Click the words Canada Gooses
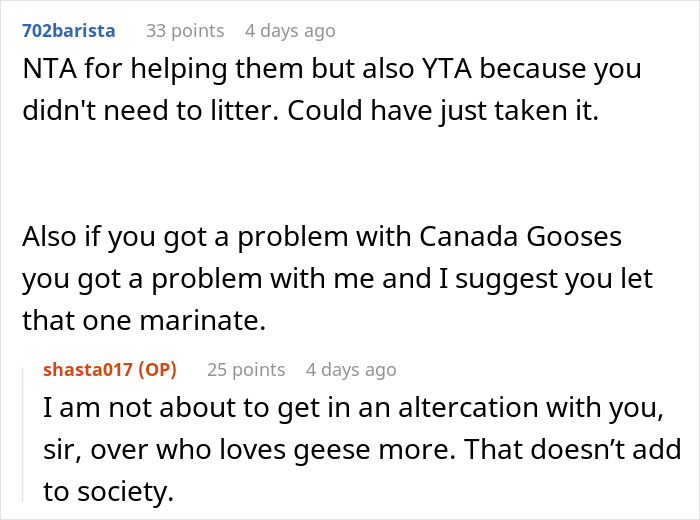Screen dimensions: 700x520 tap(520, 237)
